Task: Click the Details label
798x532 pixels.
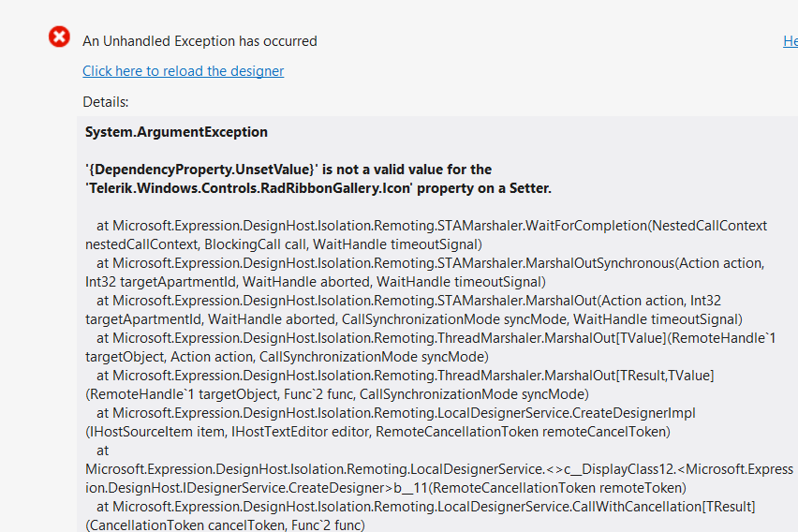Action: tap(105, 101)
